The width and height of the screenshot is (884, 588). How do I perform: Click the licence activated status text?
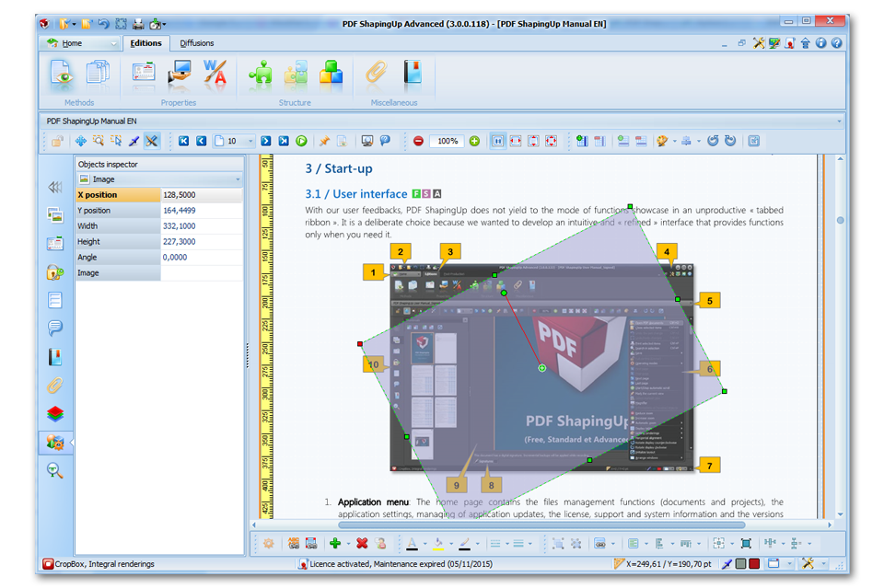pyautogui.click(x=401, y=564)
